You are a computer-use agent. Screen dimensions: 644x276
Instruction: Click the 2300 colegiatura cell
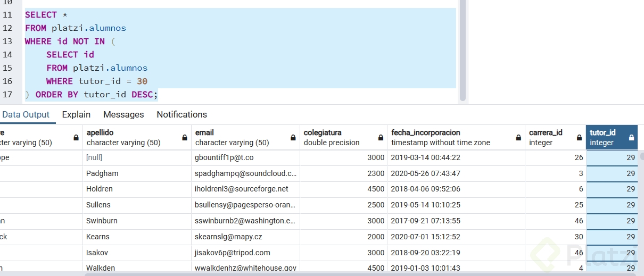[344, 173]
